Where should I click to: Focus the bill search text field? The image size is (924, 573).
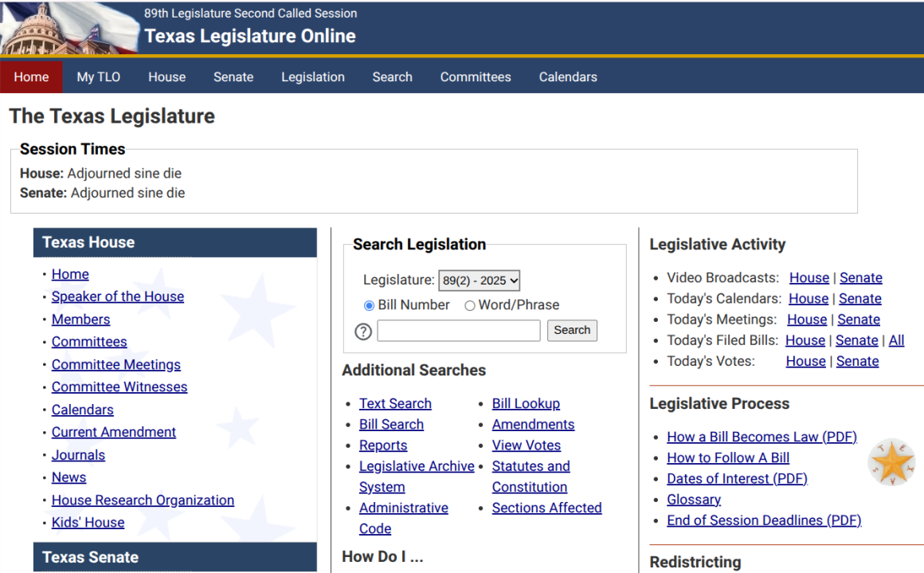tap(459, 330)
